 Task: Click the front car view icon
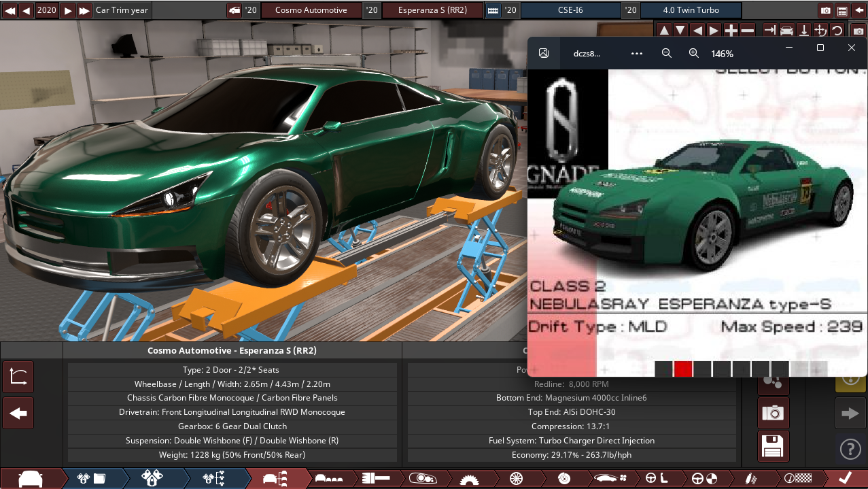click(x=786, y=31)
